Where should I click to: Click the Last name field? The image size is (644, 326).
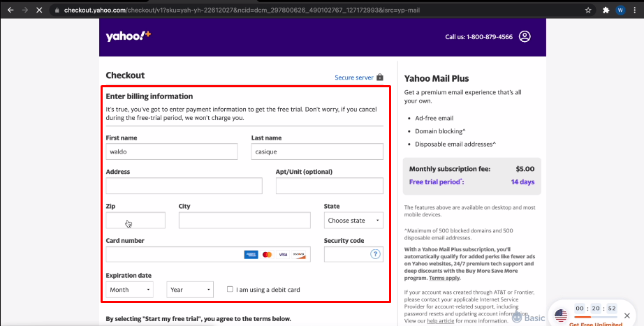point(317,151)
